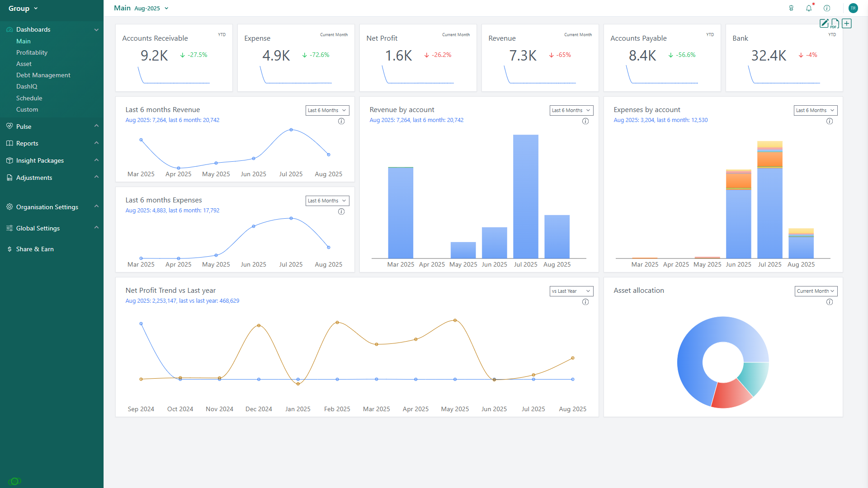The height and width of the screenshot is (488, 868).
Task: Click the edit dashboard pencil icon
Action: coord(824,23)
